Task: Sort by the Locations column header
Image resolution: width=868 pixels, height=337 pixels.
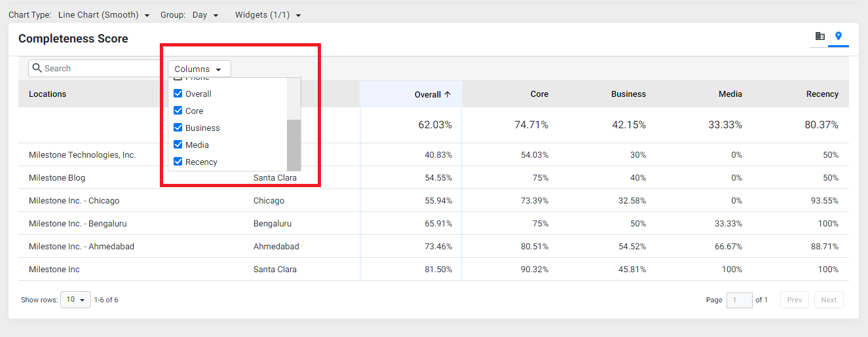Action: (47, 94)
